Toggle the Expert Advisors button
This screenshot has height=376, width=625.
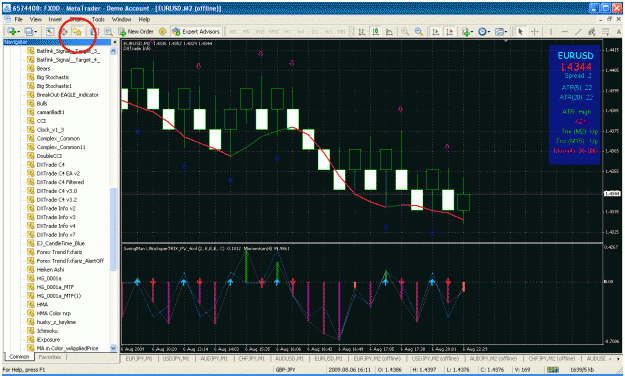(x=196, y=31)
